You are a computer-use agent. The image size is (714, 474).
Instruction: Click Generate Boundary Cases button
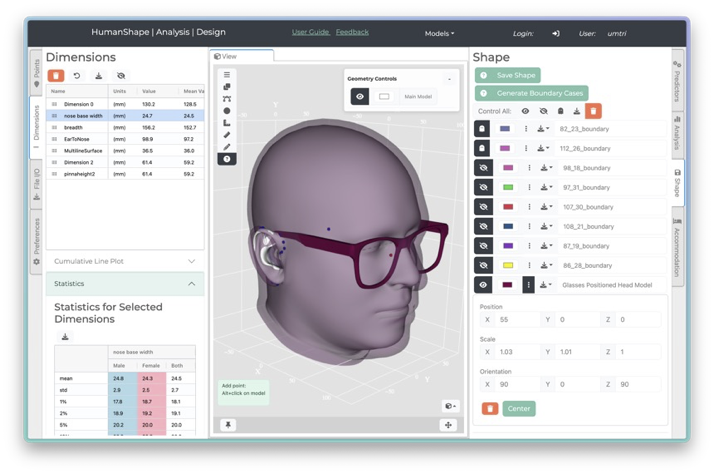(531, 93)
